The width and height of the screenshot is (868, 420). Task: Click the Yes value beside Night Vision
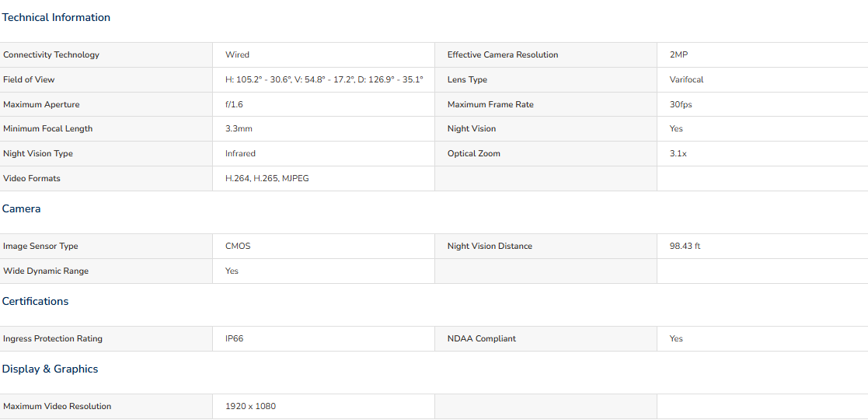[677, 128]
